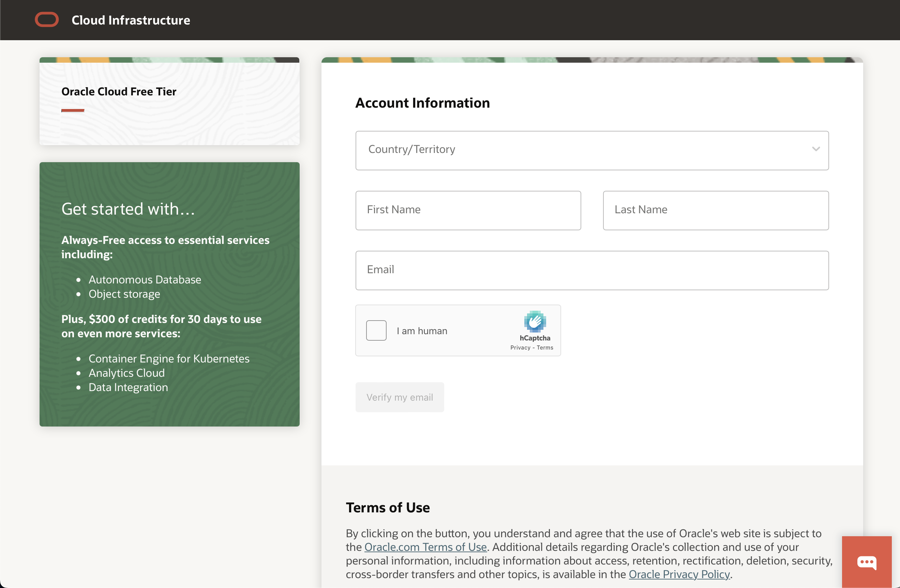Click the Autonomous Database list item
Image resolution: width=900 pixels, height=588 pixels.
(145, 280)
